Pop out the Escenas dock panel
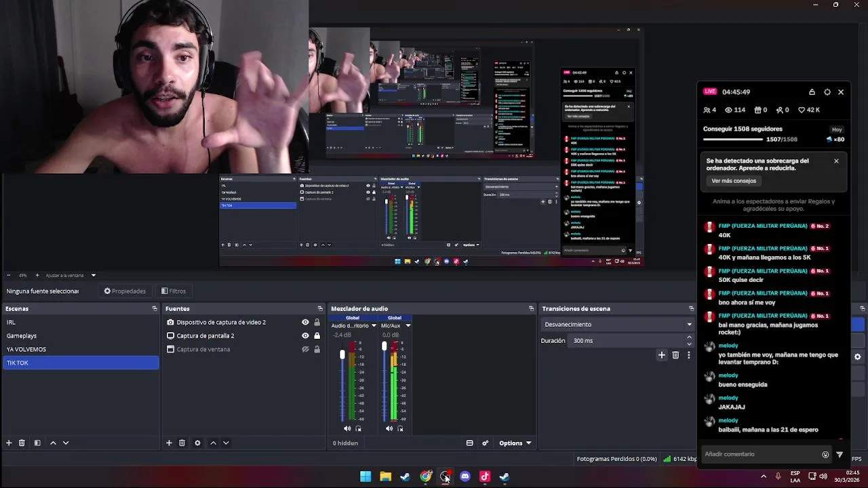The height and width of the screenshot is (488, 868). pyautogui.click(x=155, y=308)
